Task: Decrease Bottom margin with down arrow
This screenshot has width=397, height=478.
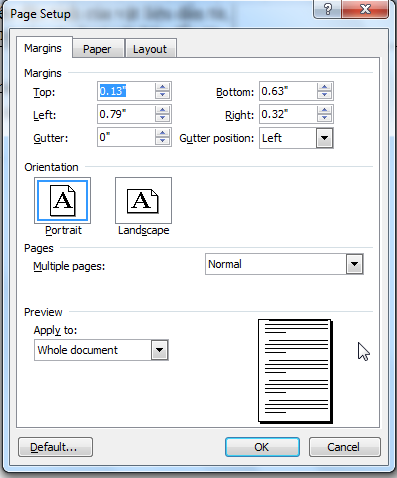Action: 324,95
